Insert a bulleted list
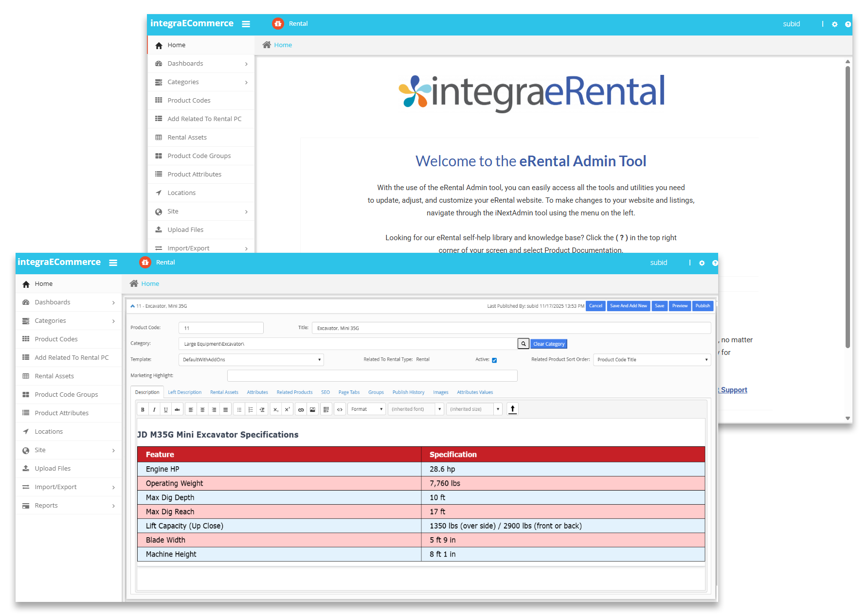 (239, 409)
